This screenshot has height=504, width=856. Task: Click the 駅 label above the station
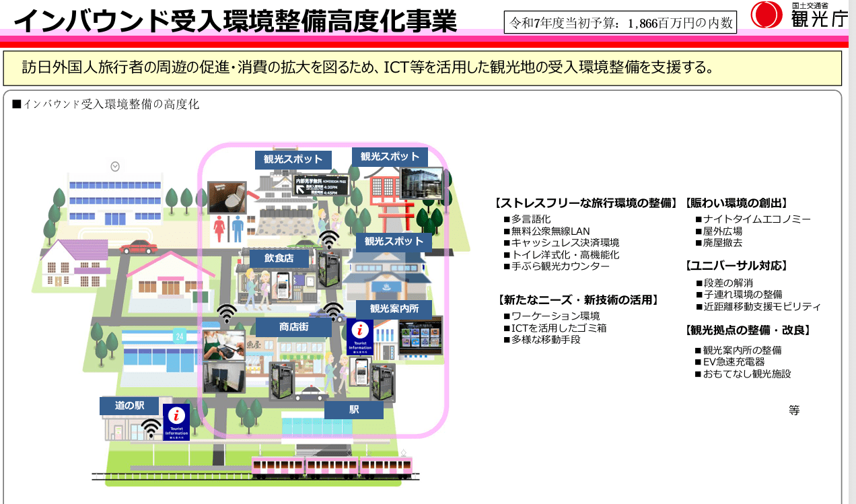[x=354, y=410]
